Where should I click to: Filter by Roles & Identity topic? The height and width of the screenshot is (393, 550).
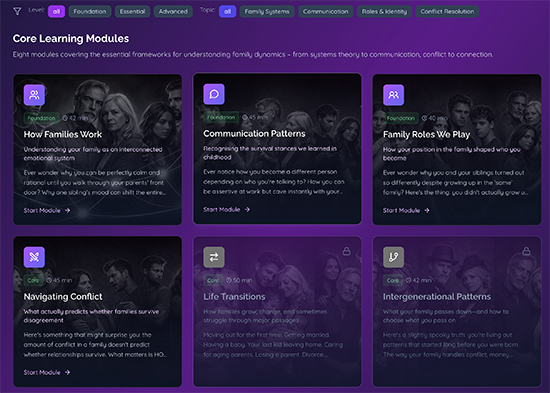(x=384, y=12)
